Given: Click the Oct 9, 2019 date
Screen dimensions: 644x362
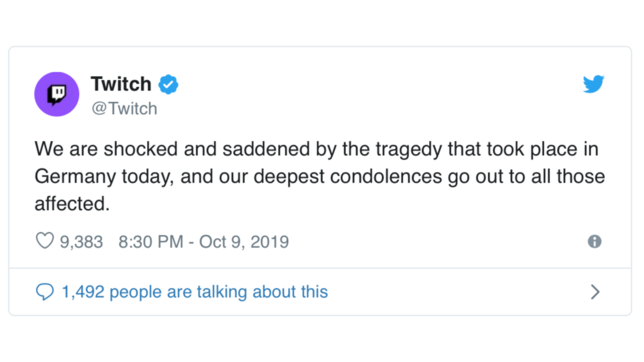Looking at the screenshot, I should pyautogui.click(x=244, y=242).
